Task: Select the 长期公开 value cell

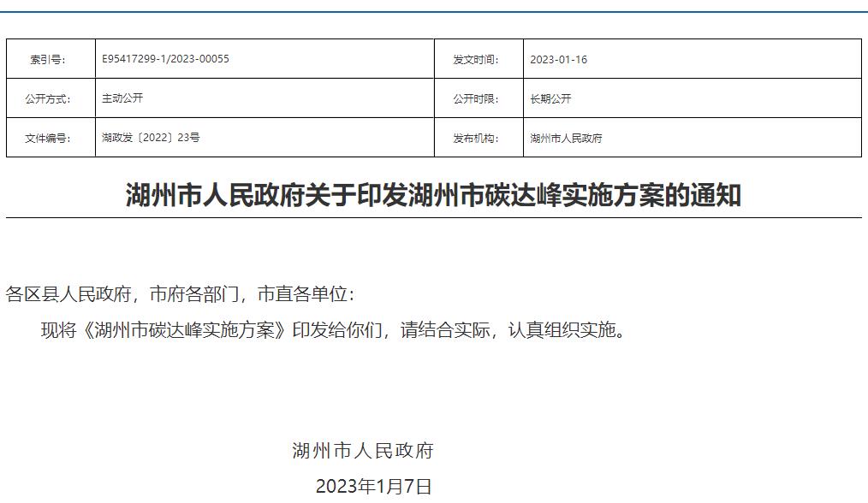Action: click(550, 98)
